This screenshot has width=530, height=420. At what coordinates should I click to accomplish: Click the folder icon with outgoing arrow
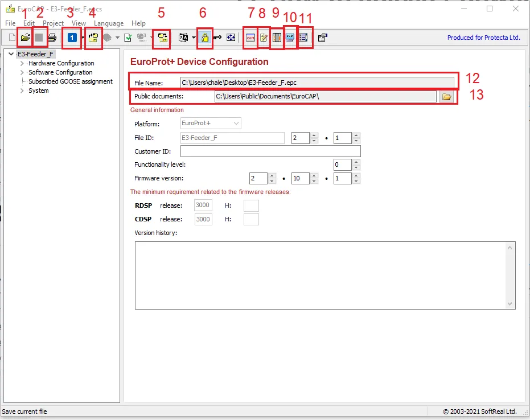tap(163, 38)
